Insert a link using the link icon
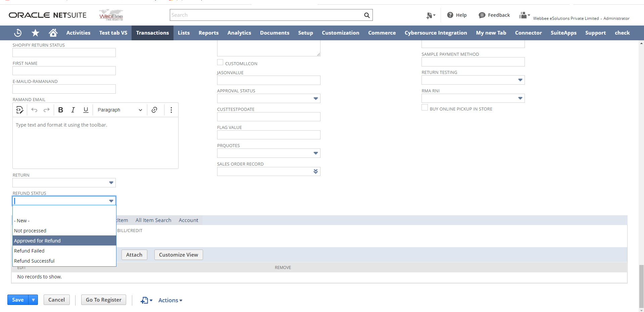 pos(154,110)
